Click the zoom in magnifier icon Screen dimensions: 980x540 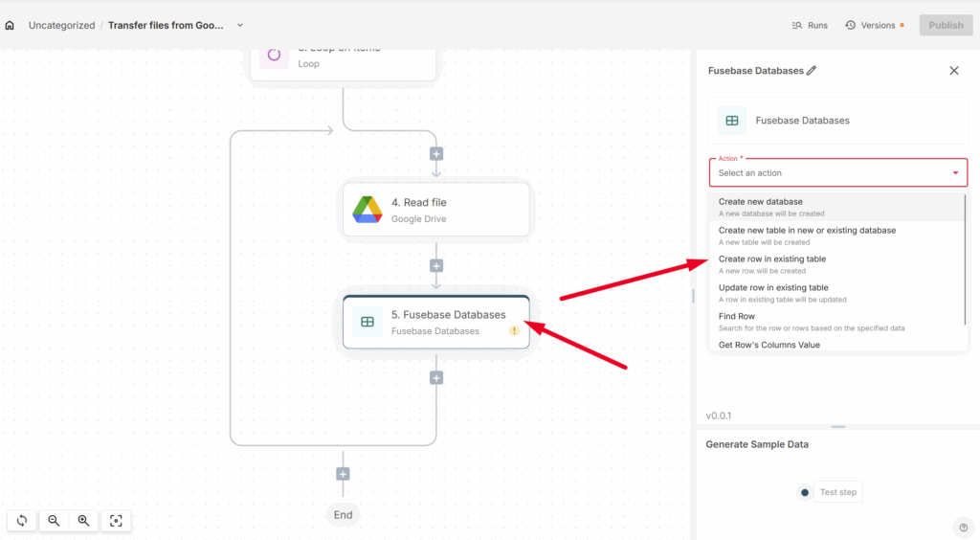coord(84,521)
